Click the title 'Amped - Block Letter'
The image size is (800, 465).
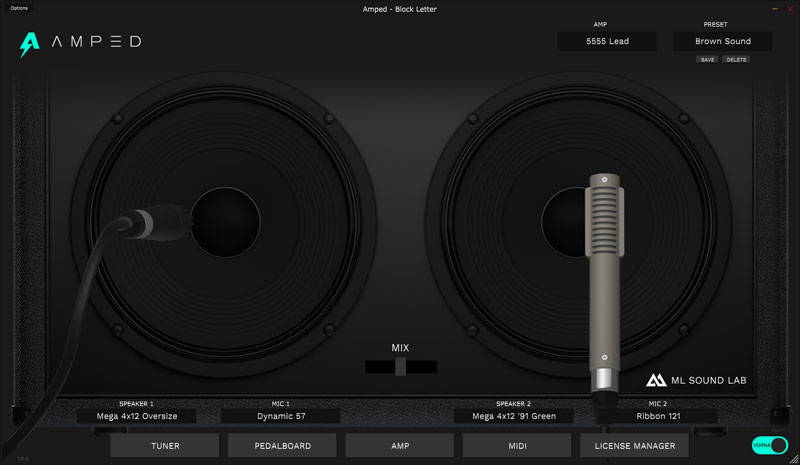399,9
